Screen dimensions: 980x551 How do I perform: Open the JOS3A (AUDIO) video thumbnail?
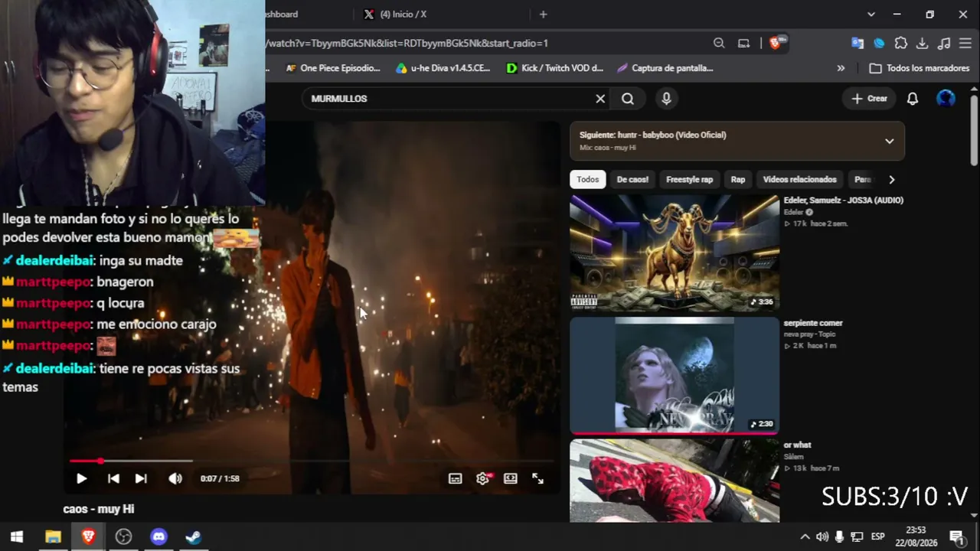tap(675, 253)
